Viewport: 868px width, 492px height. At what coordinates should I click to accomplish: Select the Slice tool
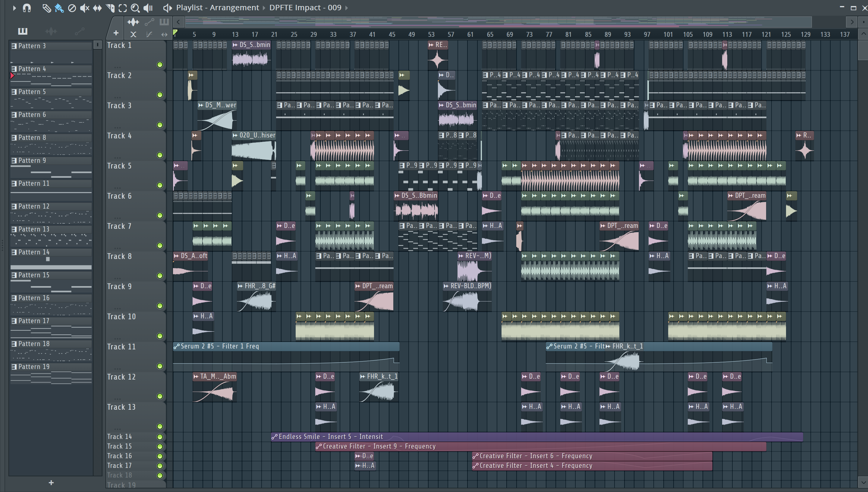point(110,8)
